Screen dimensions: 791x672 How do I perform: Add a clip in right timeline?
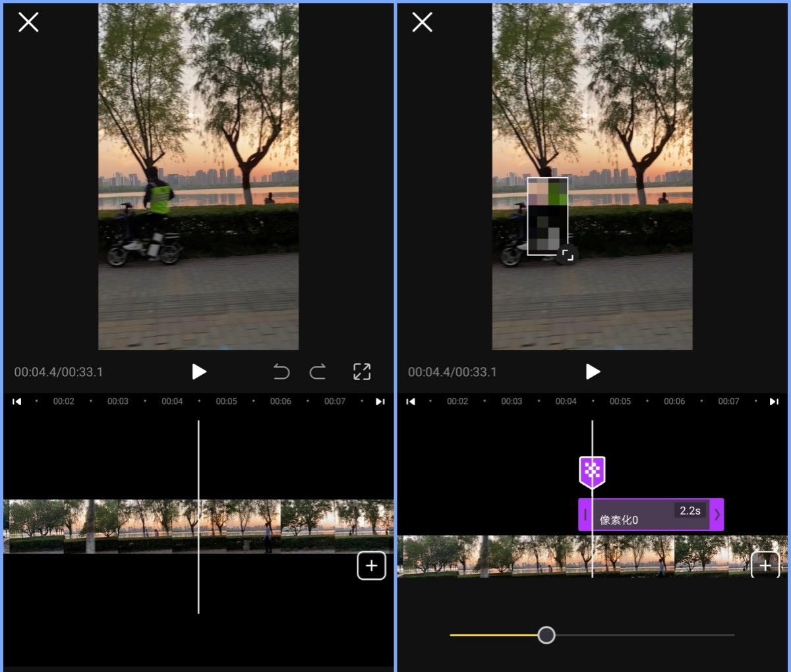(x=765, y=565)
